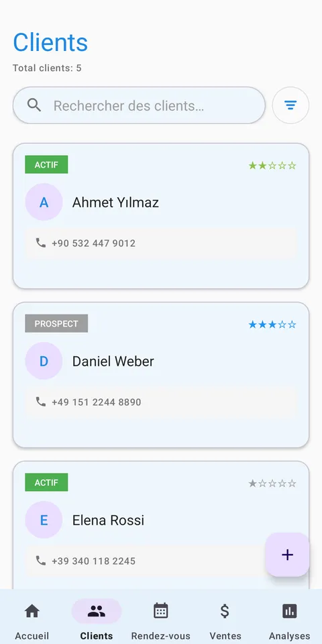
Task: Select the avatar letter D circle
Action: coord(44,361)
